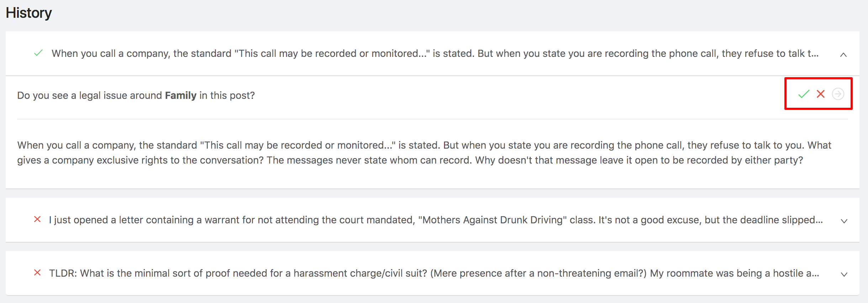Click the red X to answer no
This screenshot has width=868, height=303.
(821, 94)
